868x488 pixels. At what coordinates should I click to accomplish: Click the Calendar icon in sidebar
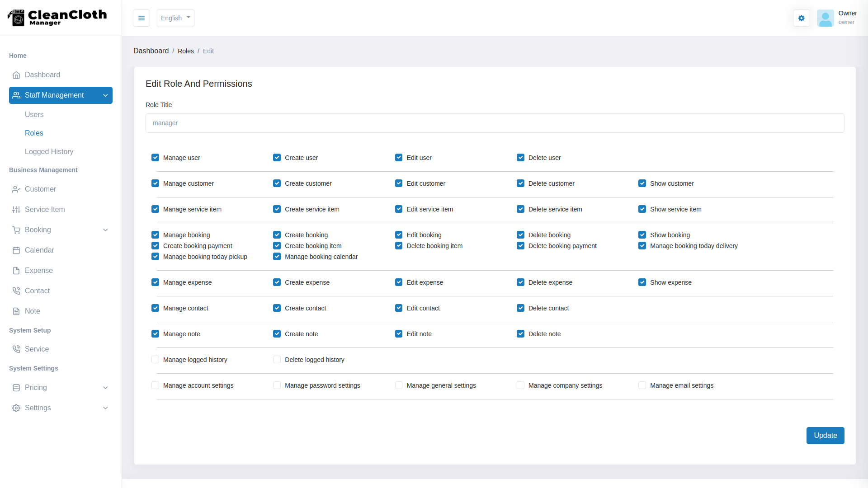16,250
